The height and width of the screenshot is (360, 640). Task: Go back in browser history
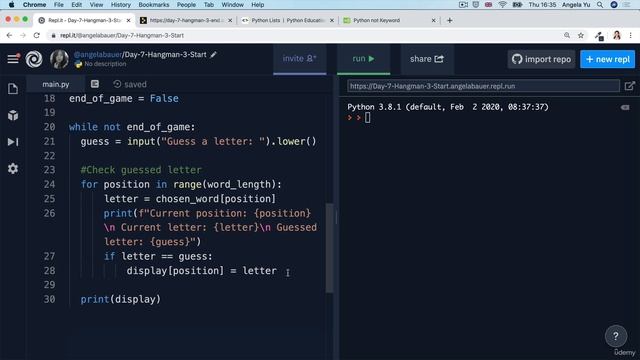point(9,36)
